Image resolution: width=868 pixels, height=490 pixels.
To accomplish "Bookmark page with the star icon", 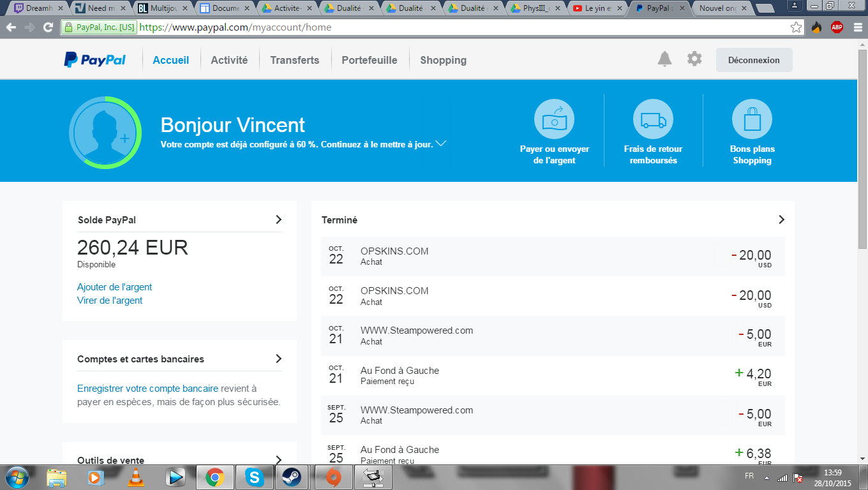I will point(796,27).
